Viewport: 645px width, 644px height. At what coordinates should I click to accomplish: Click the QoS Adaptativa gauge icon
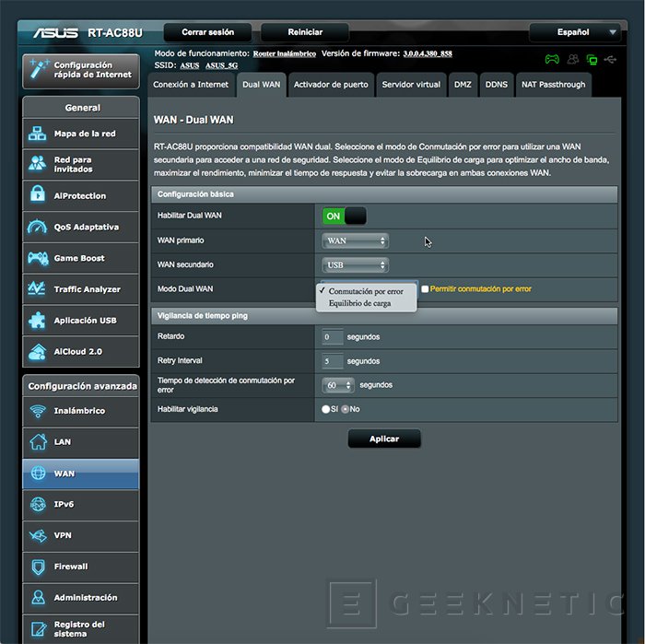pyautogui.click(x=38, y=227)
